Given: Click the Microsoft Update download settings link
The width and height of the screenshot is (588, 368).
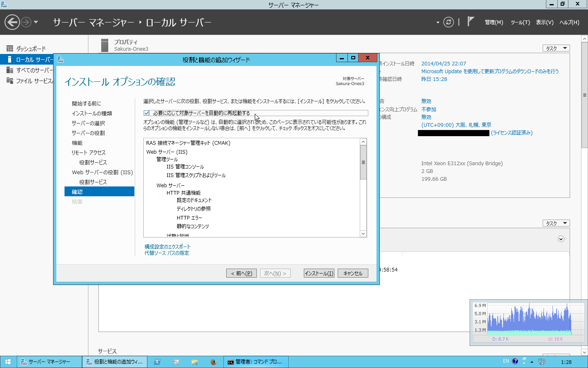Looking at the screenshot, I should 490,71.
